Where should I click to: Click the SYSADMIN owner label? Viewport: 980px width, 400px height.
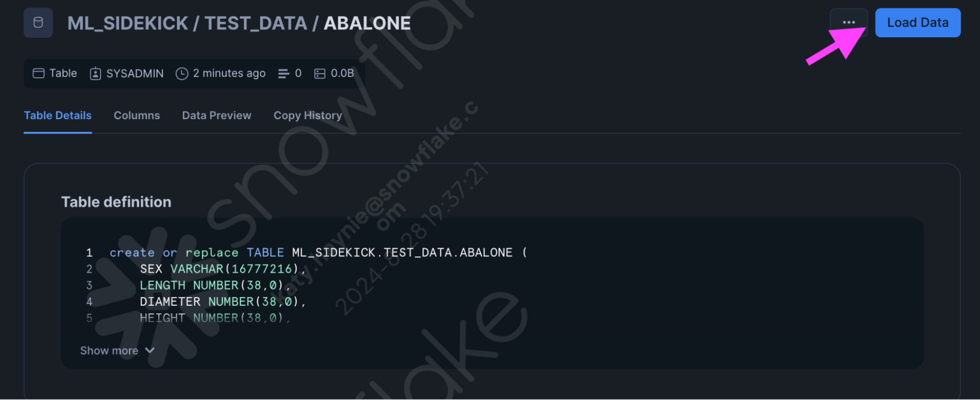(x=135, y=74)
